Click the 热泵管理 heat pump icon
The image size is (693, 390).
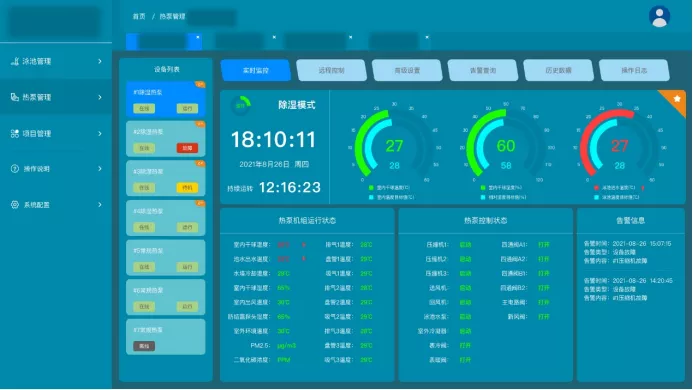point(15,97)
